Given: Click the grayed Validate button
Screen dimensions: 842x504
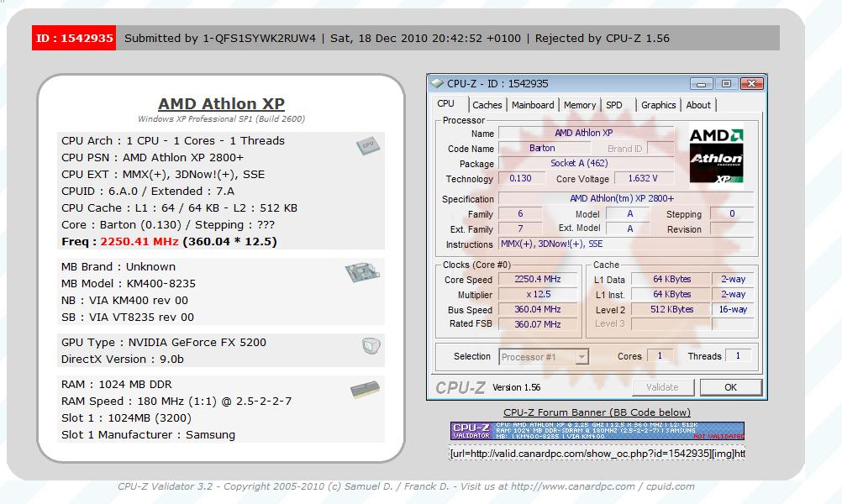Looking at the screenshot, I should point(663,387).
